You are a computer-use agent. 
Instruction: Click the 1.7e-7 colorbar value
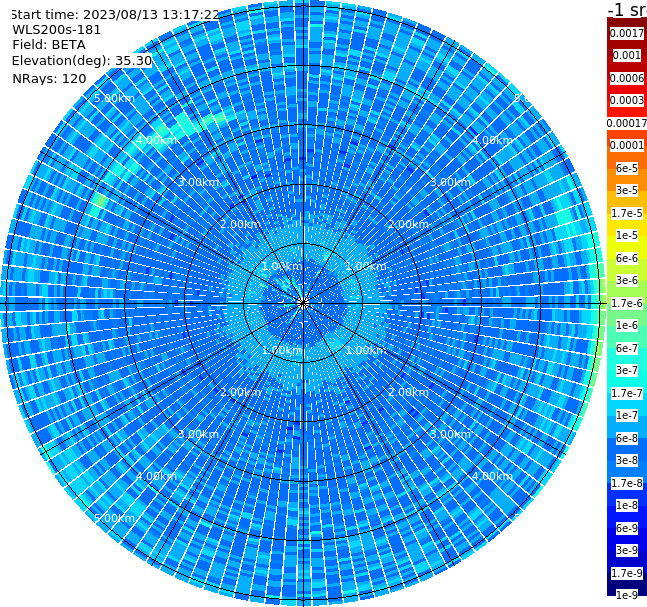pos(627,393)
